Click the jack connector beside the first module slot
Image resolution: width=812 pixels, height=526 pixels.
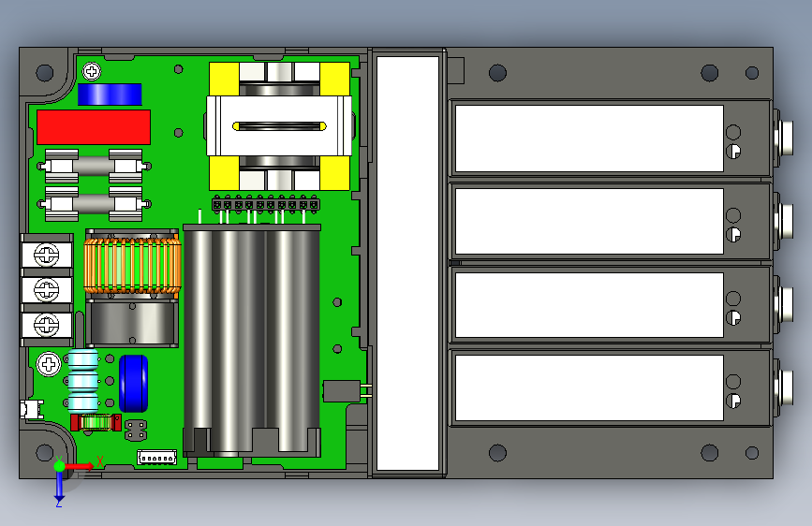click(784, 138)
